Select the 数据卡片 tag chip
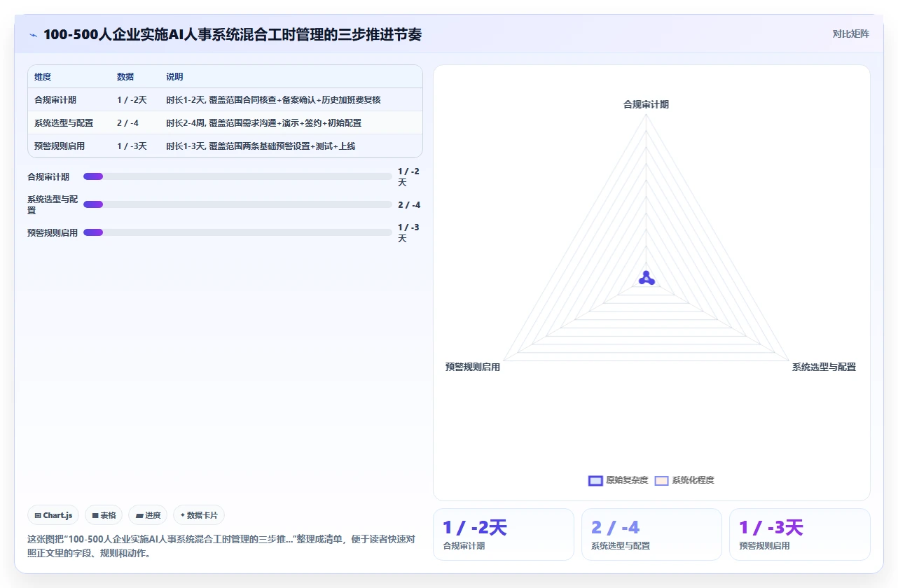898x588 pixels. pyautogui.click(x=199, y=515)
